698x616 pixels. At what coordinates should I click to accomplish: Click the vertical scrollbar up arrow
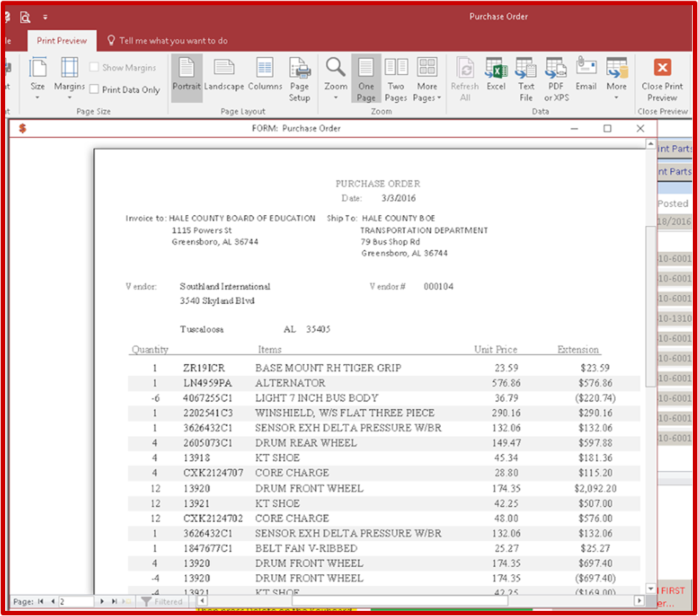click(650, 144)
